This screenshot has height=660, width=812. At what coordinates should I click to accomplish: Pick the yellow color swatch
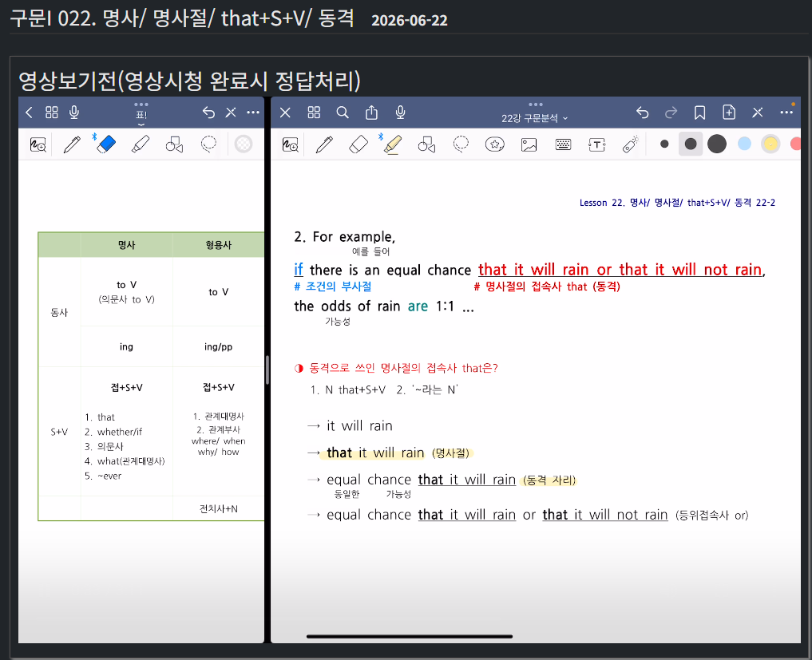[770, 144]
